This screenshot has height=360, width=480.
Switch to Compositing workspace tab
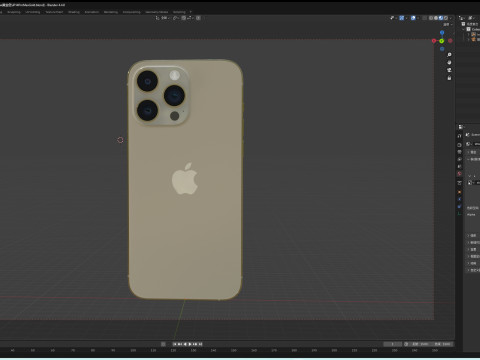point(132,12)
